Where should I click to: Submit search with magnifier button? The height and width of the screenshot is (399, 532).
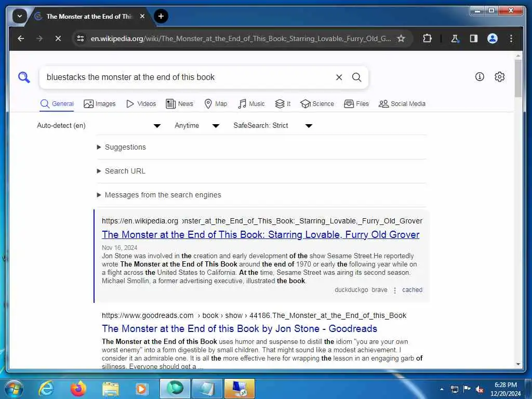pyautogui.click(x=356, y=77)
